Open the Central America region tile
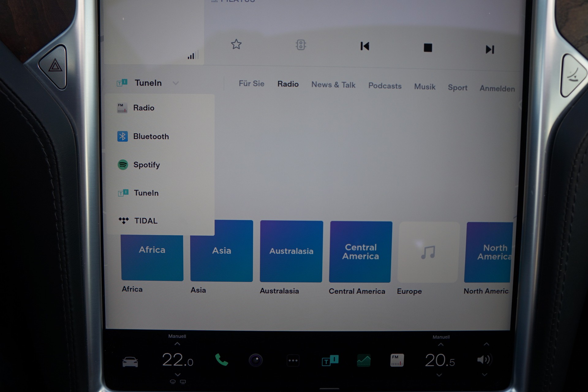This screenshot has width=588, height=392. click(x=360, y=252)
